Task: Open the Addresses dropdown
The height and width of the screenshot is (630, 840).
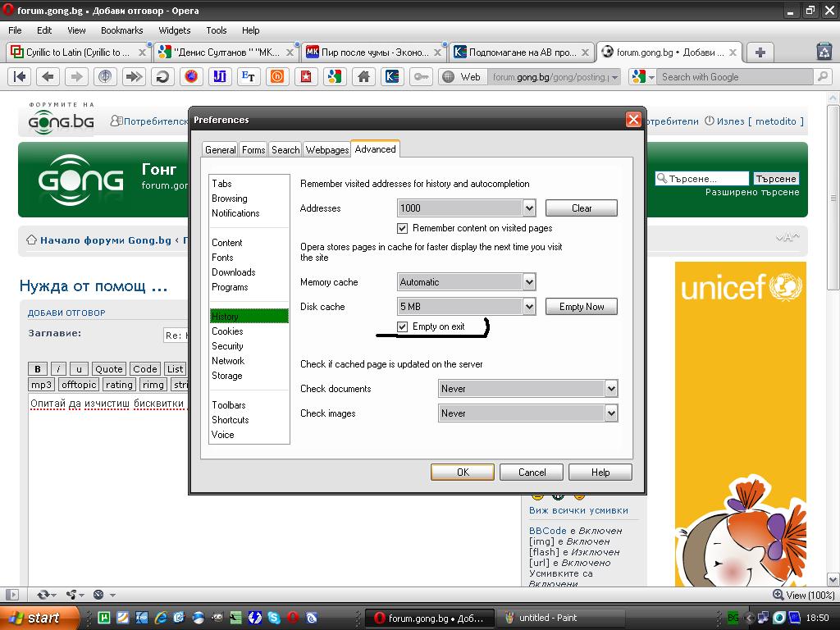Action: click(529, 208)
